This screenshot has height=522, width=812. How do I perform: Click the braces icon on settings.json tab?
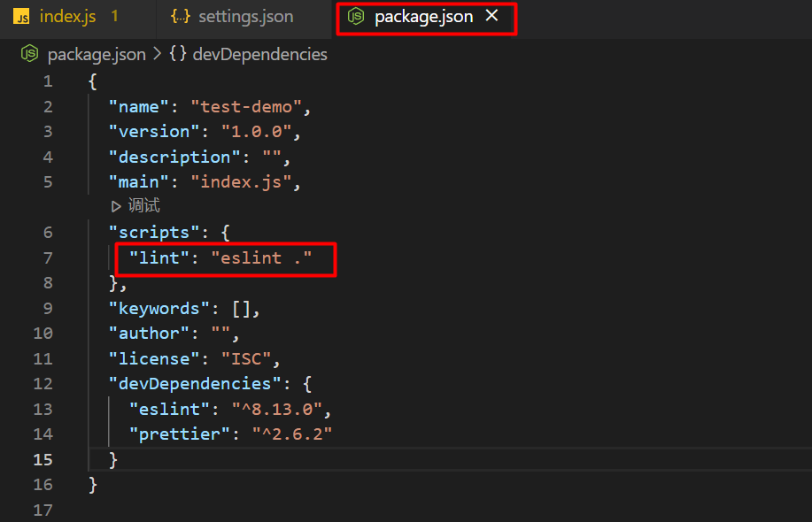181,17
